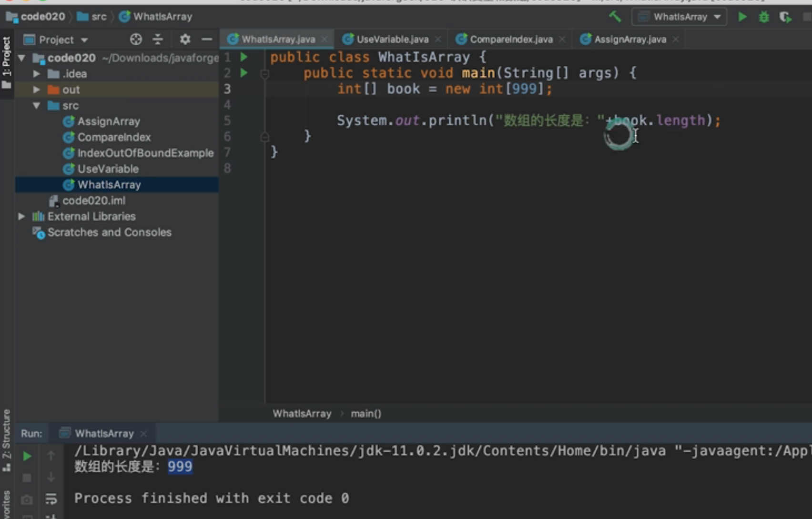Click up-stack-trace arrow in Run panel
Image resolution: width=812 pixels, height=519 pixels.
click(x=51, y=456)
